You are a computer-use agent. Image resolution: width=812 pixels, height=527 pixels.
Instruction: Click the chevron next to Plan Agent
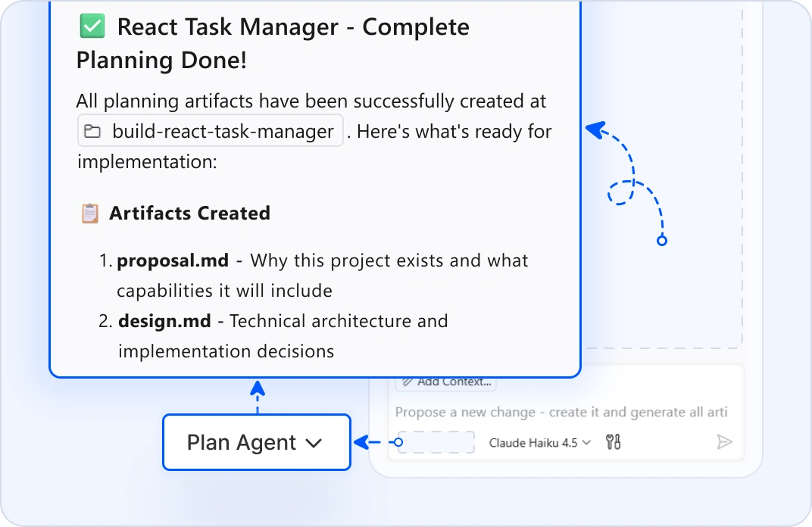click(x=314, y=443)
